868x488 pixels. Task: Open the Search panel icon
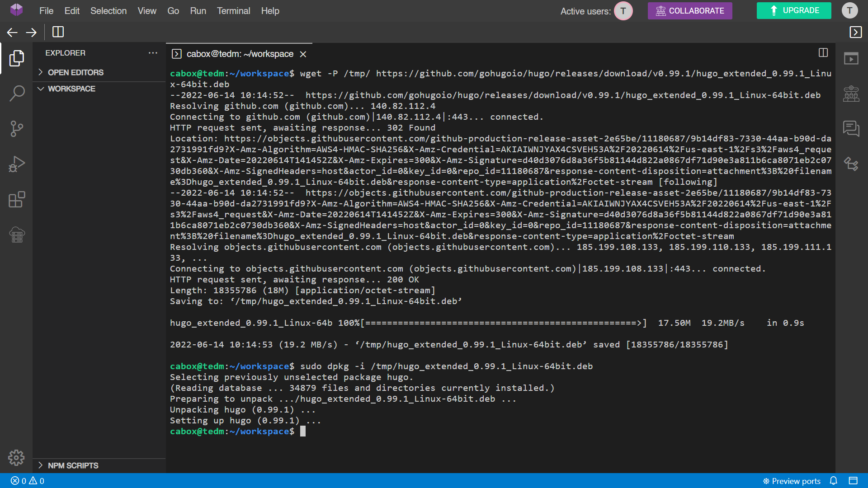[x=17, y=94]
